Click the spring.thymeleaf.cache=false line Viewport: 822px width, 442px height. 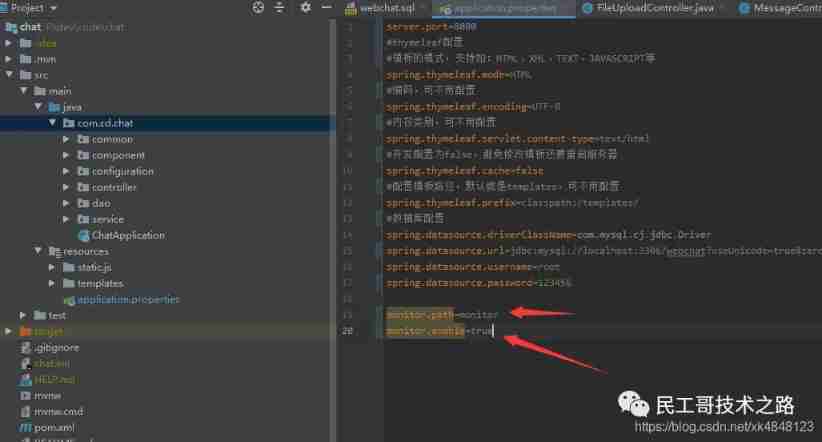[464, 171]
